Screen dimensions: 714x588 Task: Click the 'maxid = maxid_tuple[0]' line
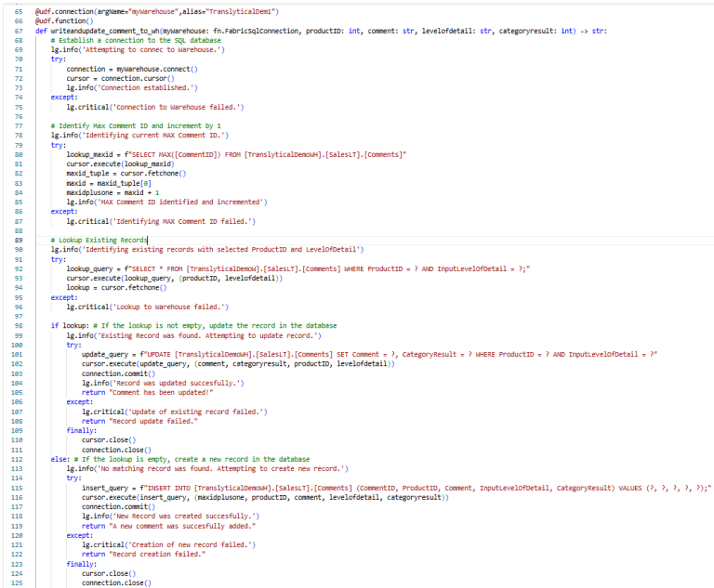[x=109, y=183]
